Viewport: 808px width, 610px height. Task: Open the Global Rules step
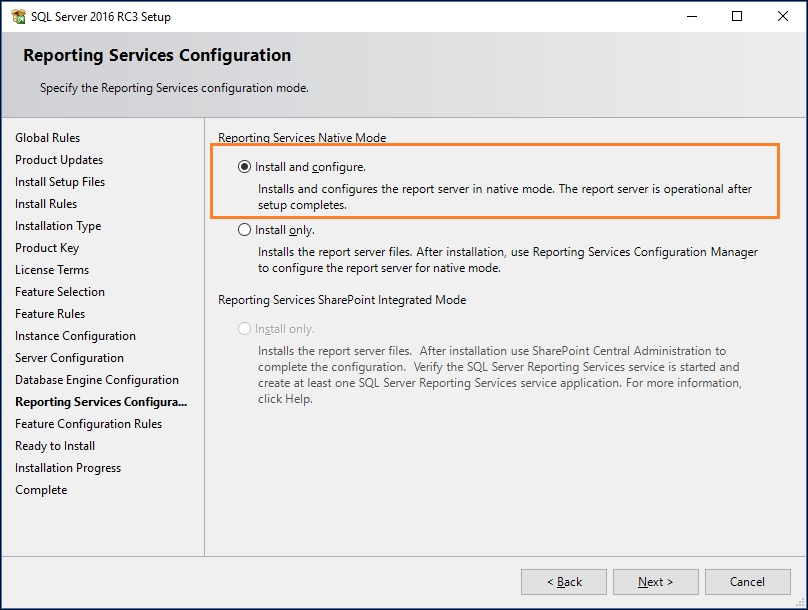(x=47, y=138)
